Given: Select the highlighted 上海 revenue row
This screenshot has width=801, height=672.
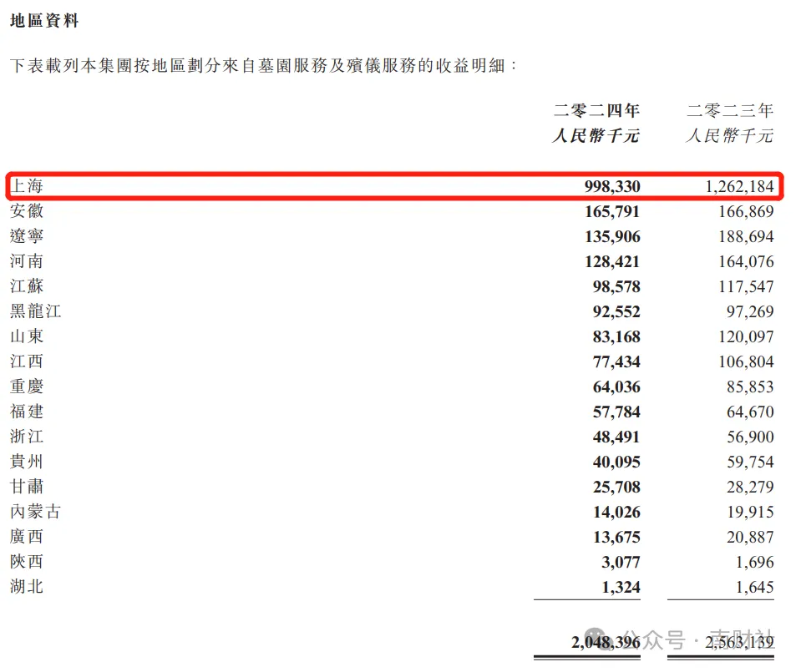Looking at the screenshot, I should 398,186.
